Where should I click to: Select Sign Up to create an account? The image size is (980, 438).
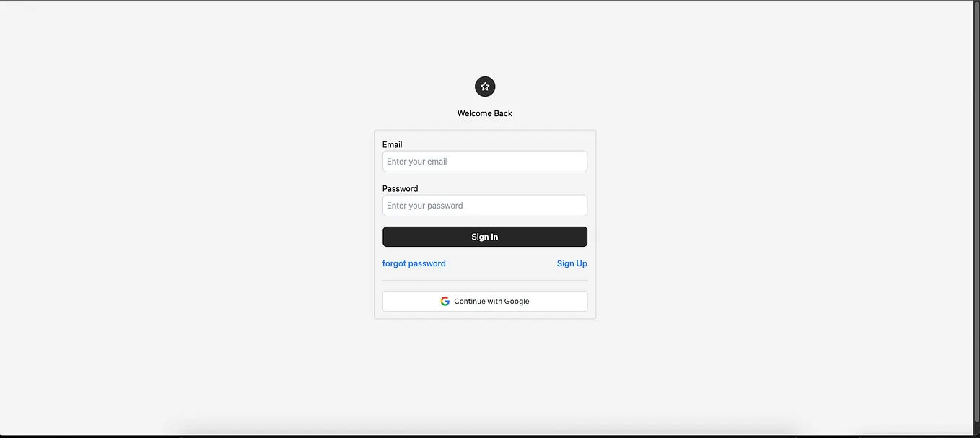point(572,263)
